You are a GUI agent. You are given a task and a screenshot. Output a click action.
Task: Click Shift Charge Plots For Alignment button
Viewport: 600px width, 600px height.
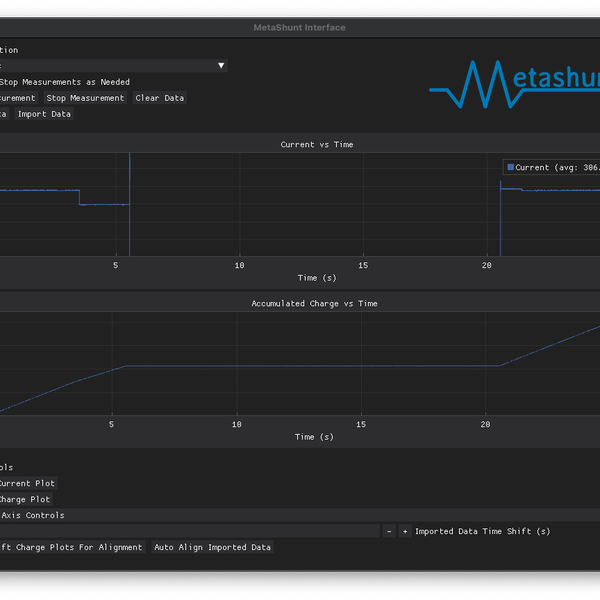71,547
